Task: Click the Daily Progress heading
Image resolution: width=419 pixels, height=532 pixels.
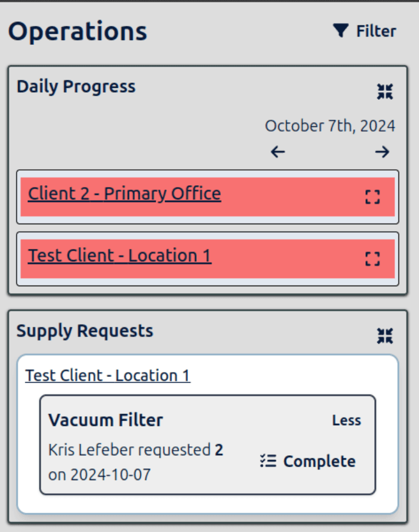Action: click(x=76, y=87)
